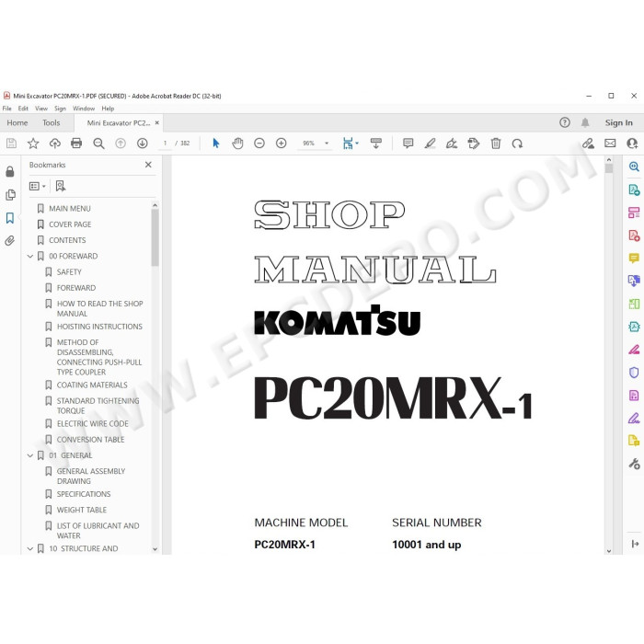Rotate the page view
The image size is (644, 644).
click(517, 144)
